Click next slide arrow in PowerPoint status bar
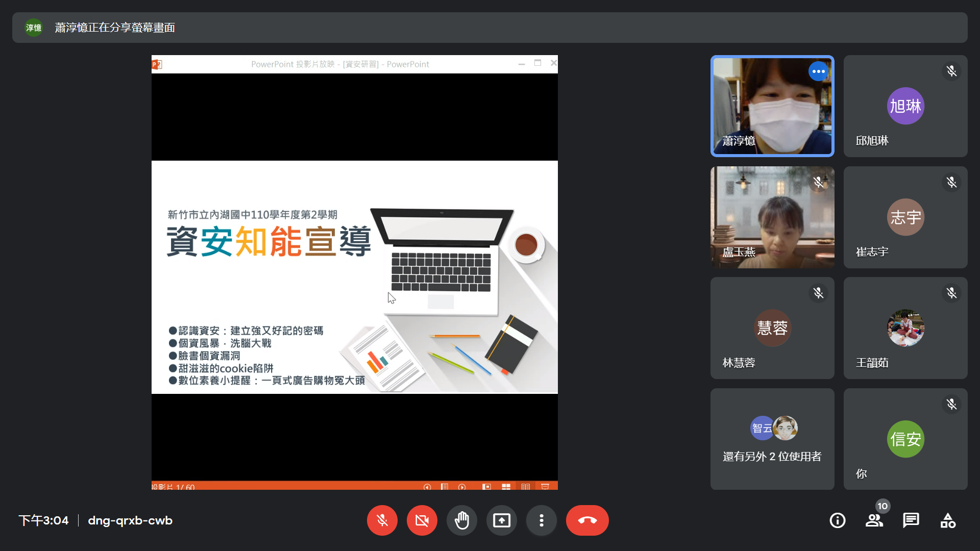 coord(462,487)
